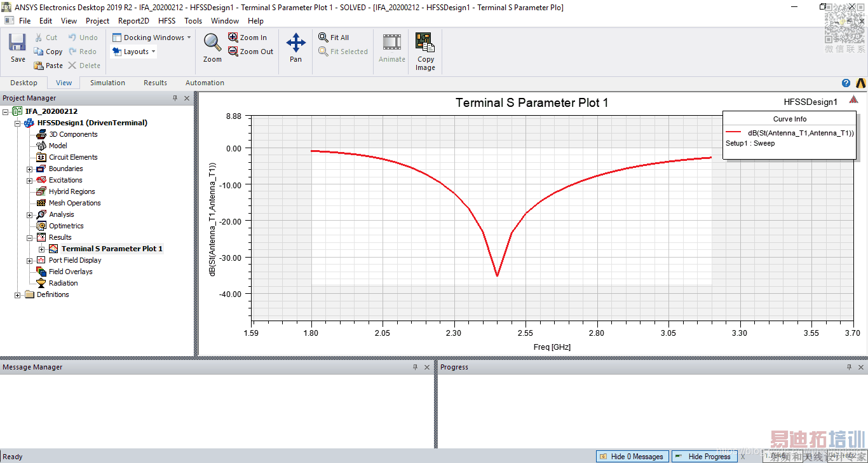This screenshot has width=868, height=463.
Task: Click the Redo arrow icon
Action: click(72, 52)
